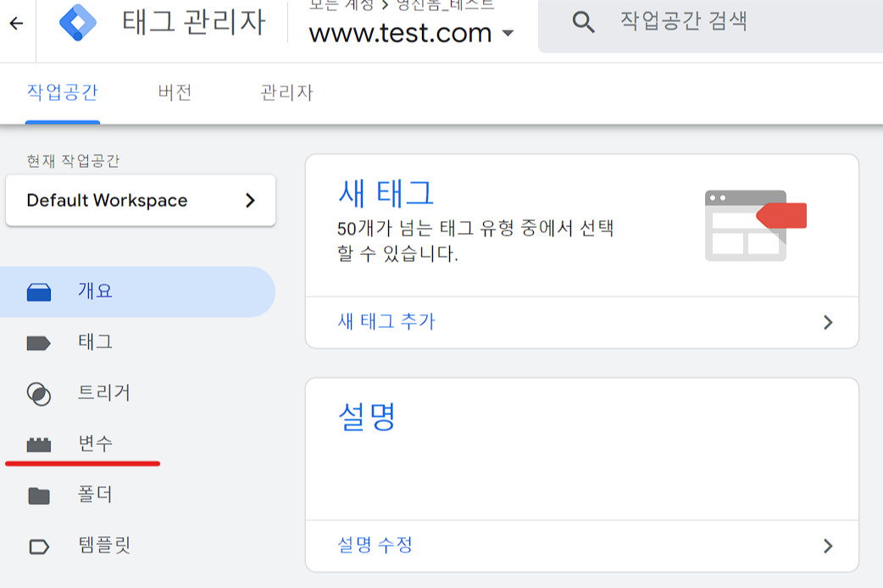Click the 설명 card heading
This screenshot has width=883, height=588.
coord(367,417)
